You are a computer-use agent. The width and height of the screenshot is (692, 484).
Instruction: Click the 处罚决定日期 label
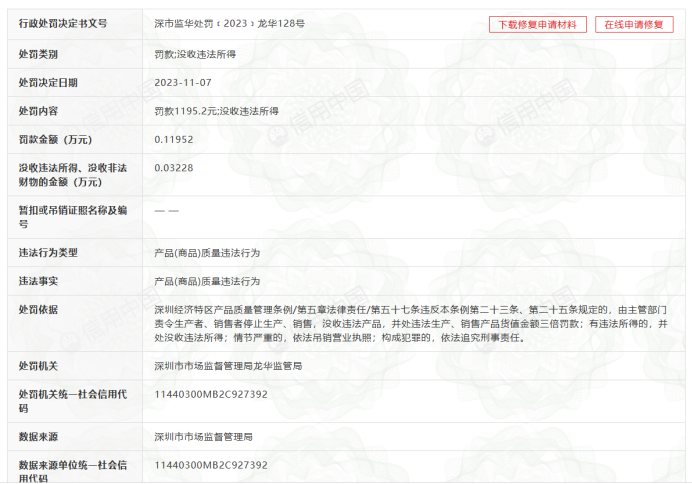tap(48, 83)
